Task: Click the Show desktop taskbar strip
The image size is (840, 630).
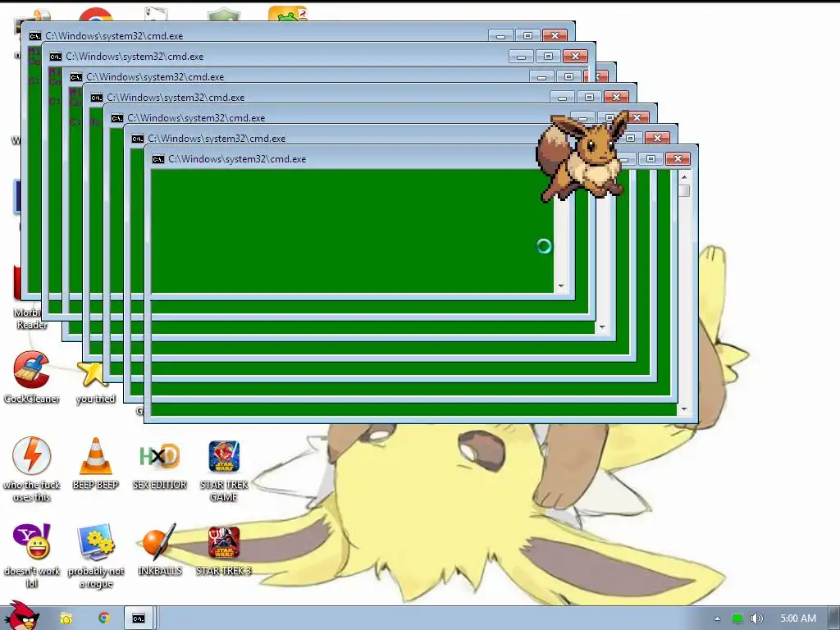Action: tap(833, 619)
